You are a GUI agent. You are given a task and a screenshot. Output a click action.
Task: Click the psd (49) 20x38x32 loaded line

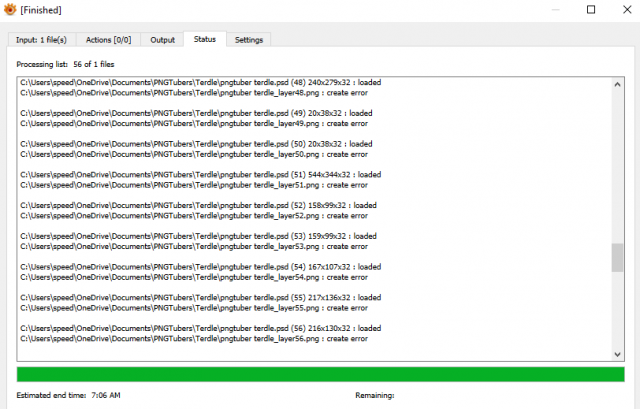[196, 113]
